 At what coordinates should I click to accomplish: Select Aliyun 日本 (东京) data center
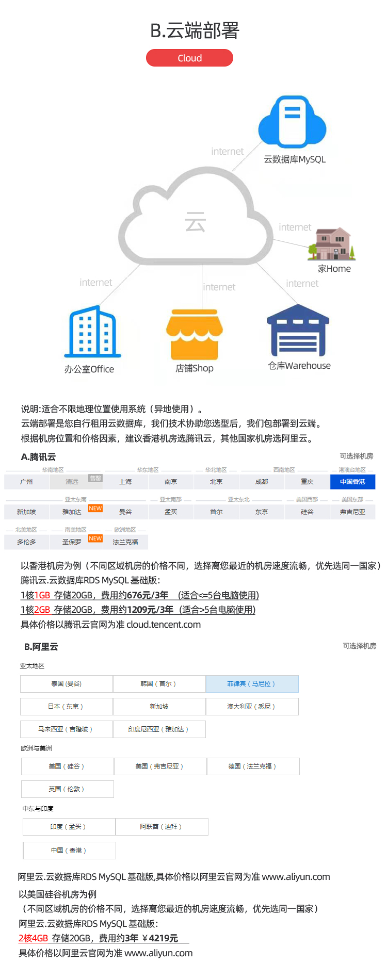67,707
